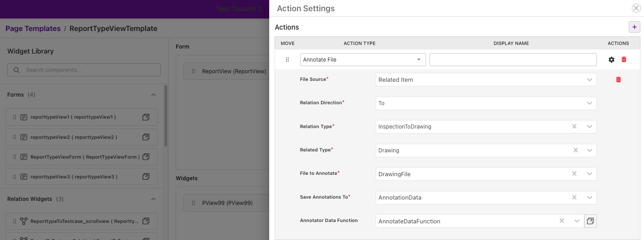Click the ACTION TYPE column header
Screen dimensions: 644x240
point(360,44)
